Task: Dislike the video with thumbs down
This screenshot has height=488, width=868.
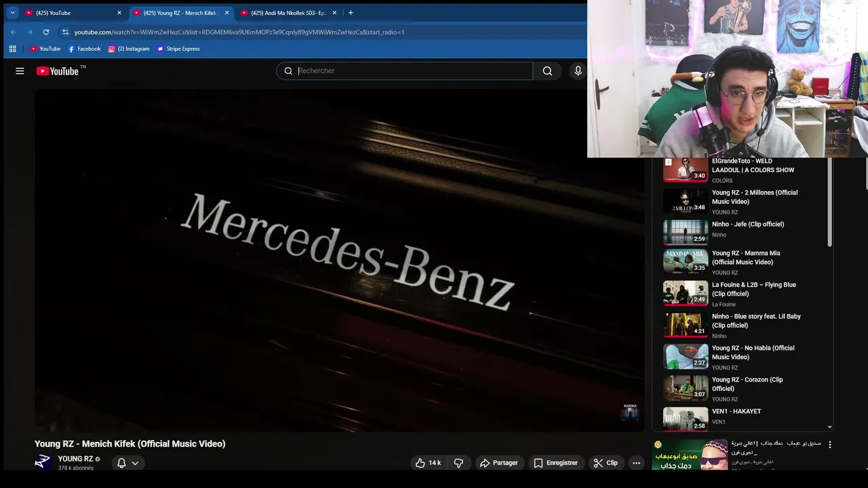Action: click(x=458, y=463)
